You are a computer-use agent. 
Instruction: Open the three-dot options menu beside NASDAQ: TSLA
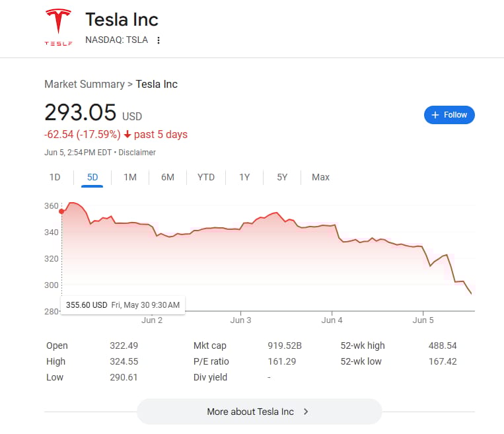(x=158, y=40)
